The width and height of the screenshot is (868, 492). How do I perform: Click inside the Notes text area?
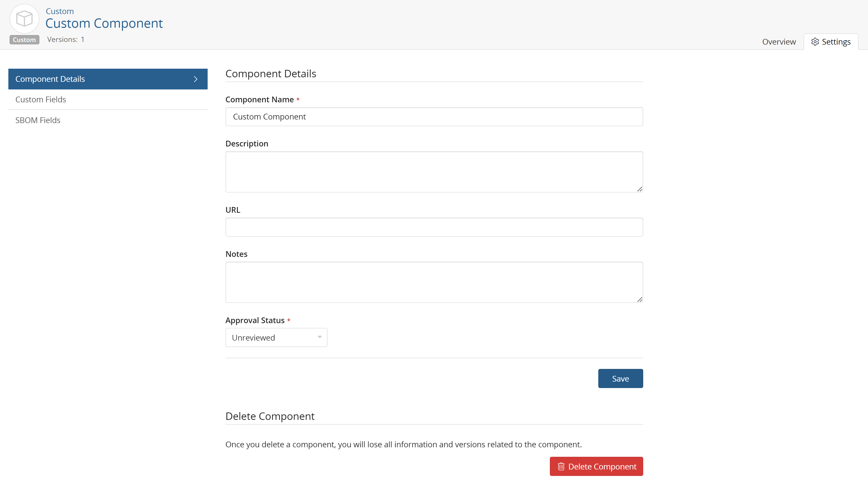coord(434,282)
